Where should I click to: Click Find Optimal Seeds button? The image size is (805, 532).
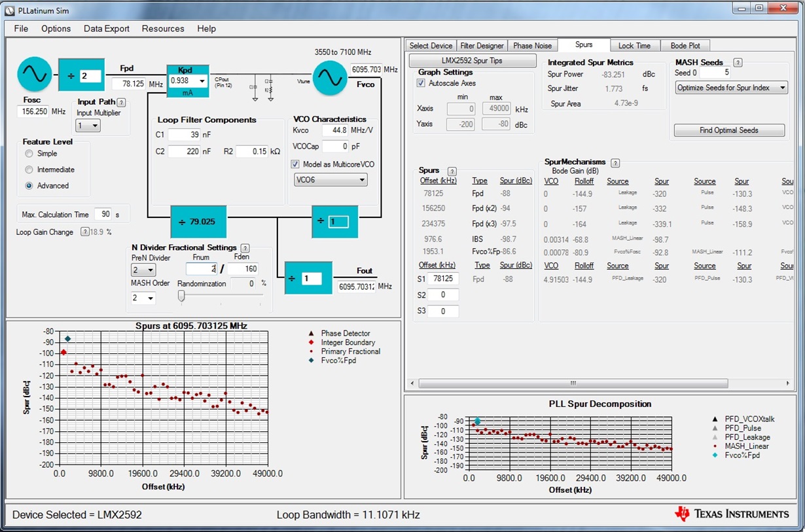pos(729,130)
